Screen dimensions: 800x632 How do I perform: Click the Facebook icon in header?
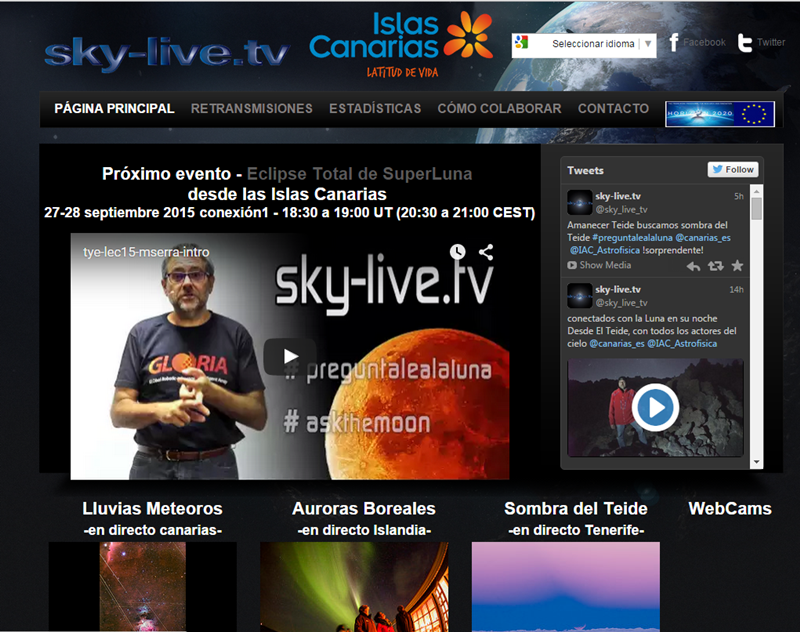[x=673, y=42]
